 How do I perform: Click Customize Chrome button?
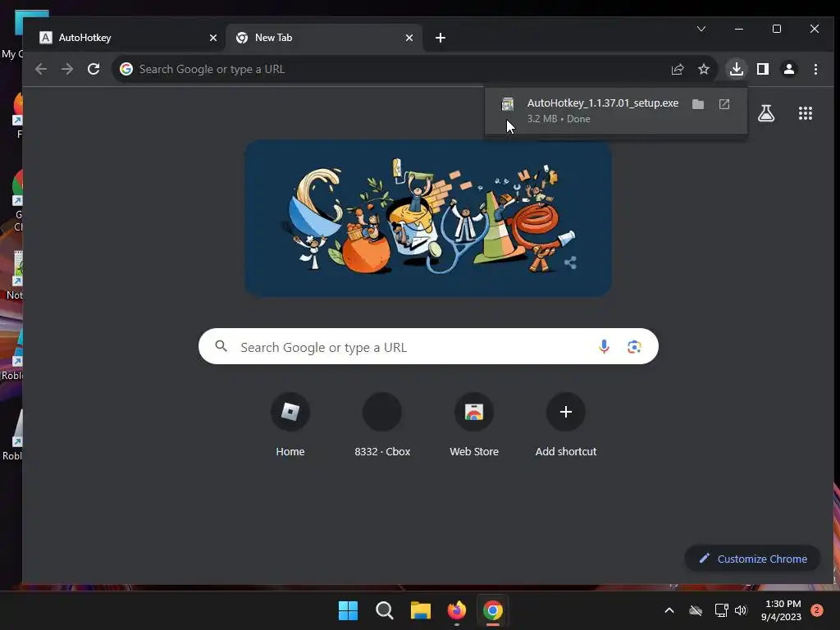(752, 559)
